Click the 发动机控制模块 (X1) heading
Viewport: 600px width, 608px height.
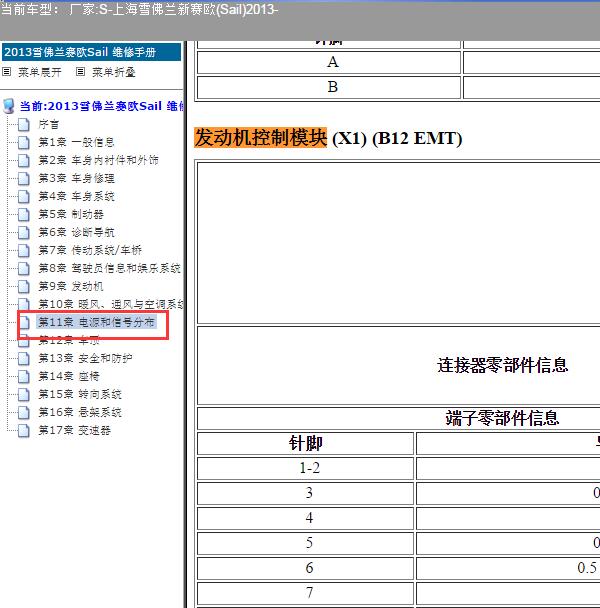click(x=328, y=138)
